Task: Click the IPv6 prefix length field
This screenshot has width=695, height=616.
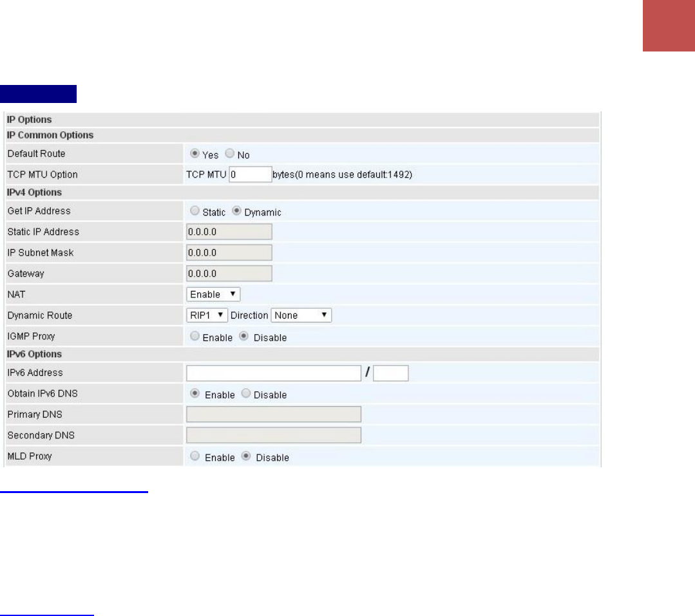Action: coord(390,373)
